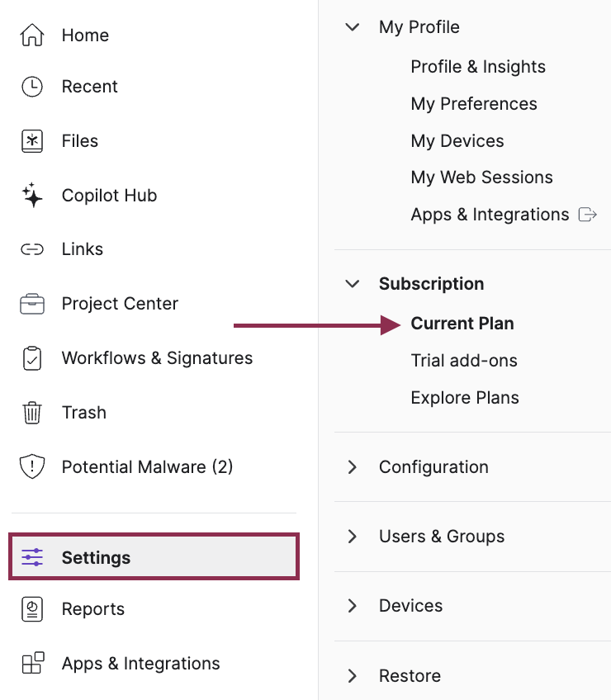
Task: Open Recent files via the clock icon
Action: click(x=31, y=86)
